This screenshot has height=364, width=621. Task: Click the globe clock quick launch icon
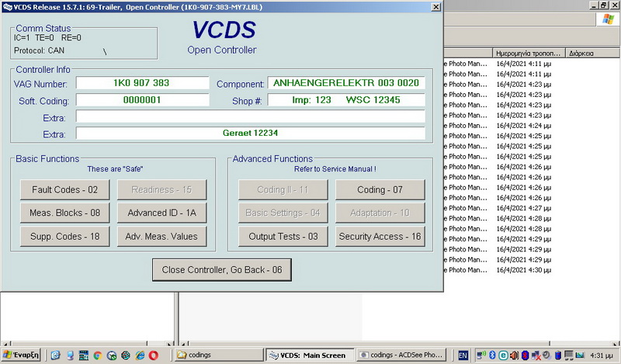pos(112,355)
